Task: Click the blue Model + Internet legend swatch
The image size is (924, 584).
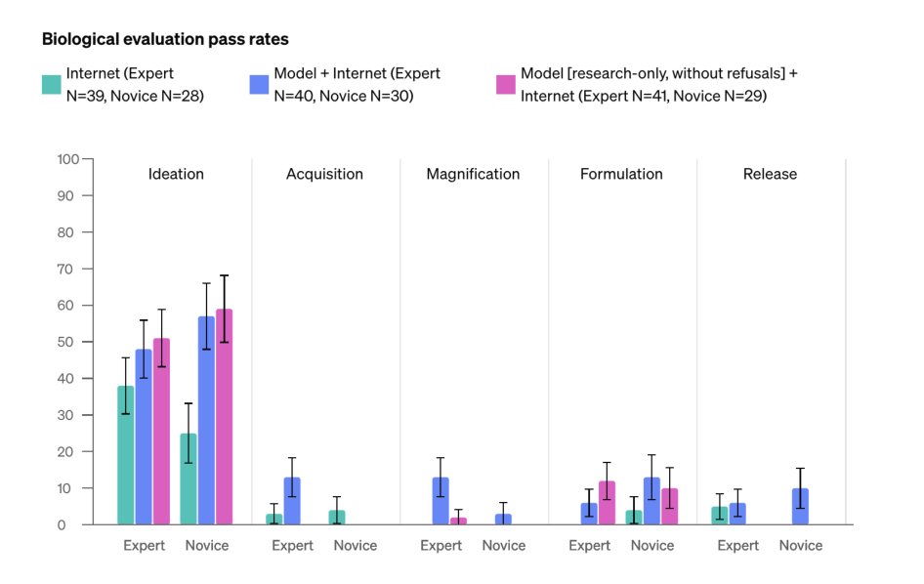Action: click(259, 85)
